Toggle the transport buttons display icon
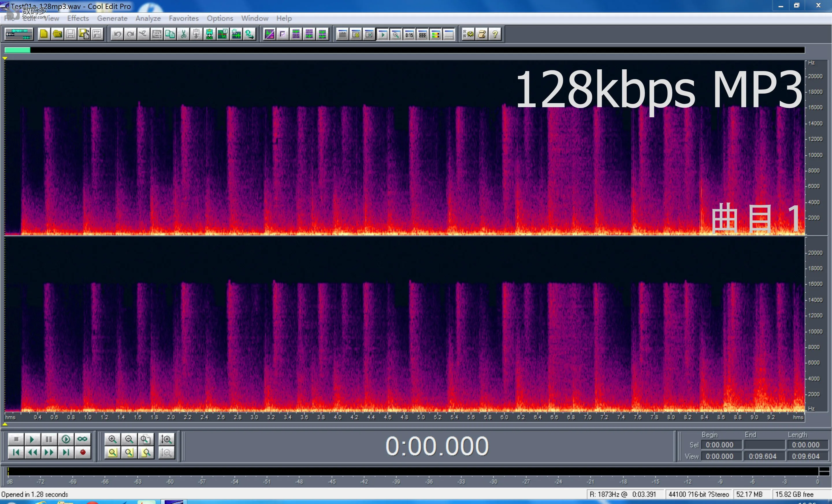Screen dimensions: 832x504 [382, 34]
